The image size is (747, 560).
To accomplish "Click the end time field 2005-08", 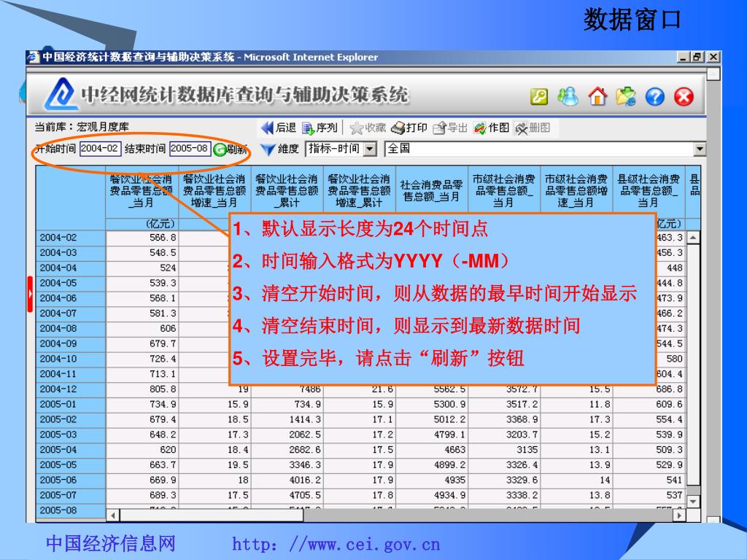I will (x=190, y=149).
